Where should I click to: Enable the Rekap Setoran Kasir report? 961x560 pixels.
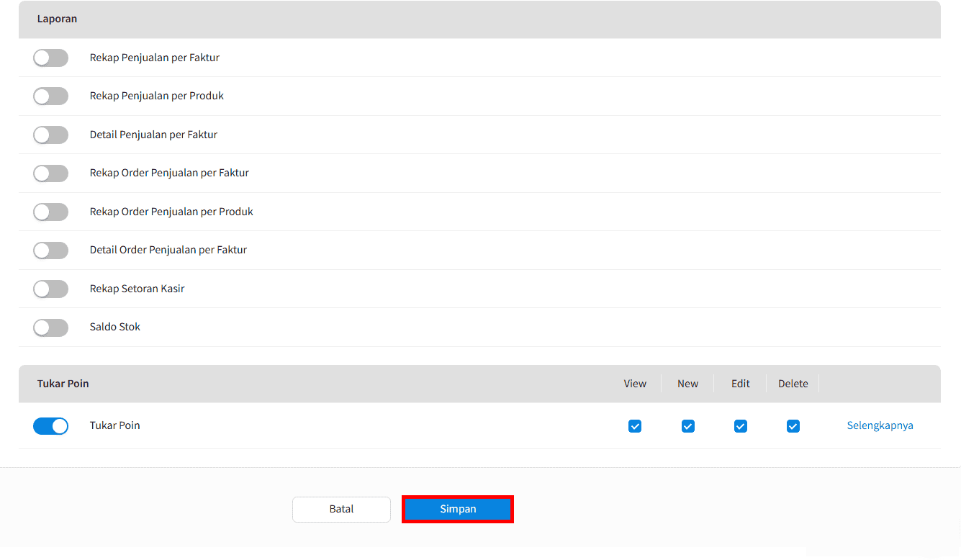pos(50,289)
